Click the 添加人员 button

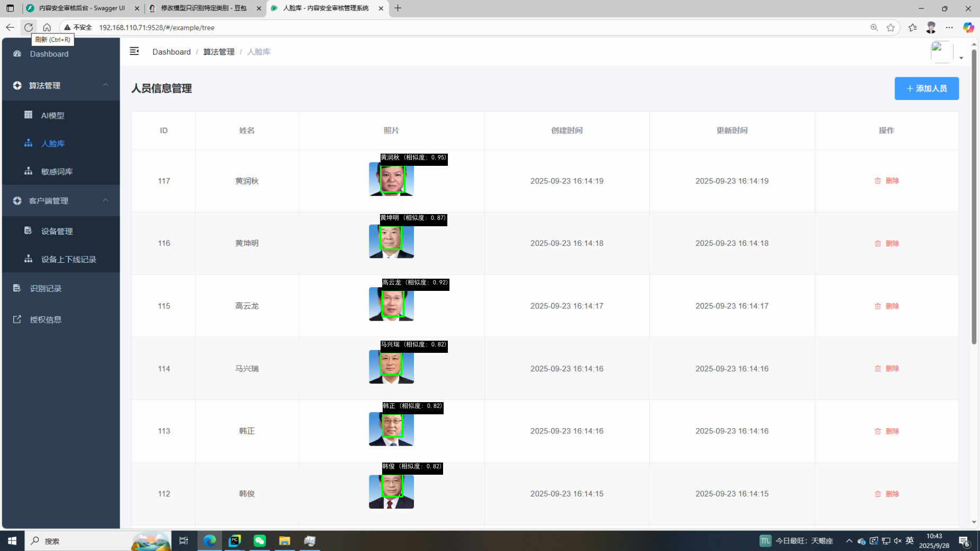(926, 88)
